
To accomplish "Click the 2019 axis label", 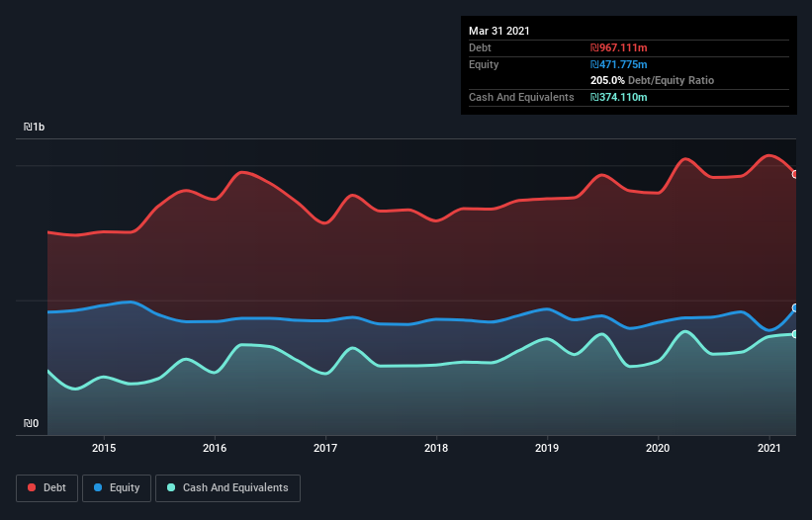I will click(x=547, y=448).
